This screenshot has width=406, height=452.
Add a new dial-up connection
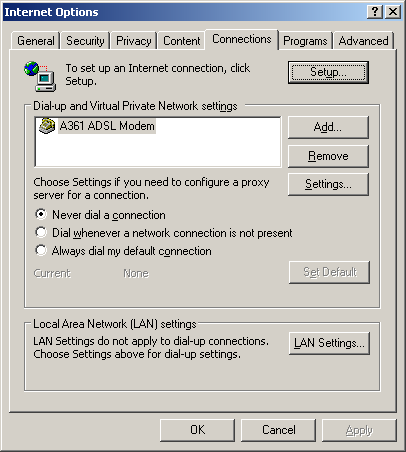(x=328, y=127)
